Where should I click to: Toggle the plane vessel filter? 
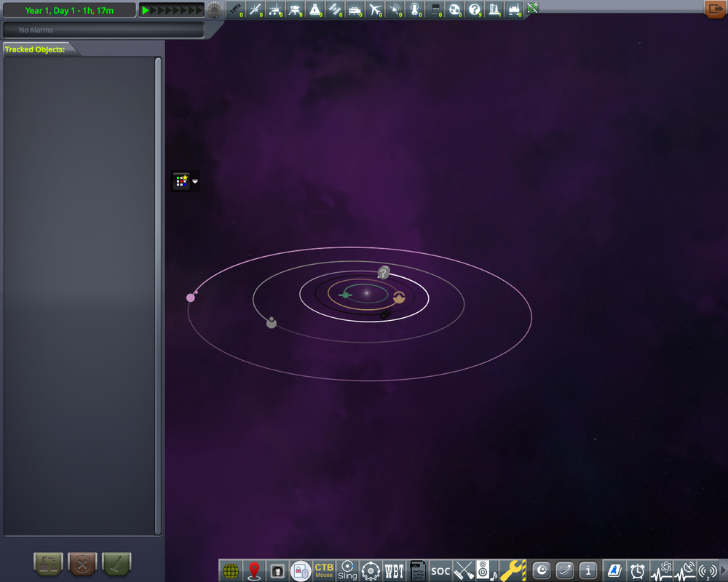(375, 9)
